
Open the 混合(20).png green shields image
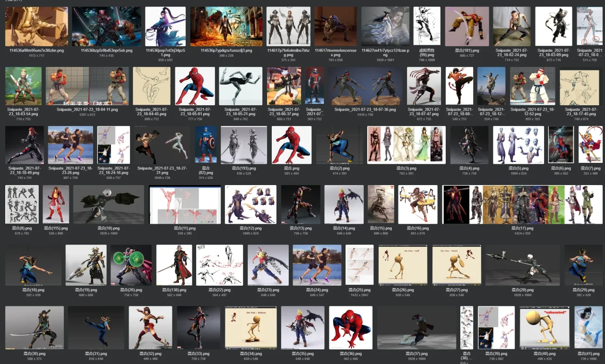[131, 265]
